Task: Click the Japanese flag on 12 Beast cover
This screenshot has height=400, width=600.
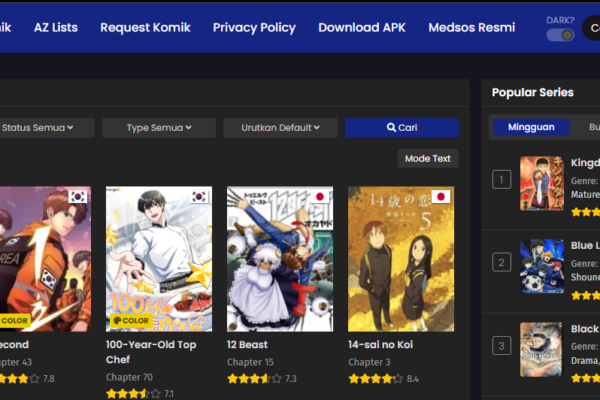Action: 320,197
